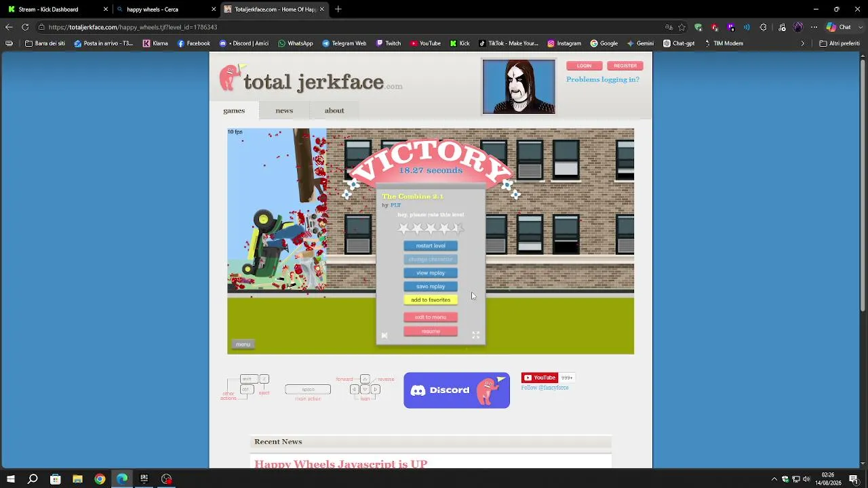Viewport: 868px width, 488px height.
Task: Open the Altri preferiti bookmarks folder
Action: click(x=840, y=43)
